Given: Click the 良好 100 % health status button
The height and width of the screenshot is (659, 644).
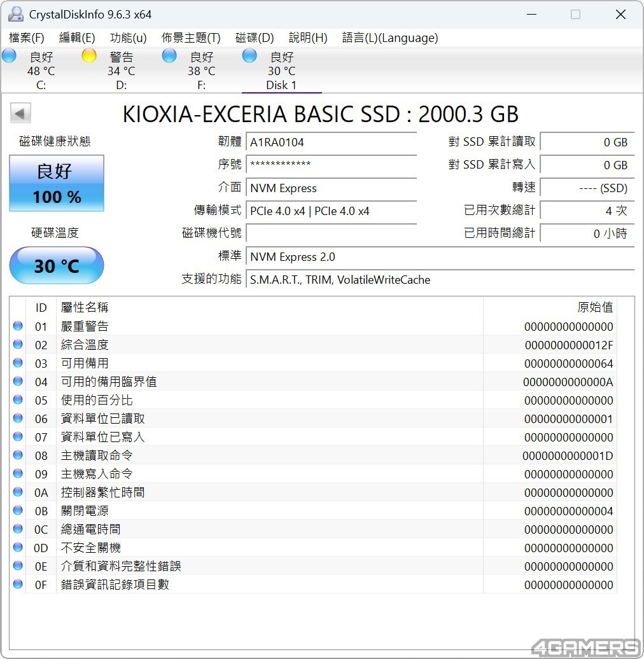Looking at the screenshot, I should 57,184.
